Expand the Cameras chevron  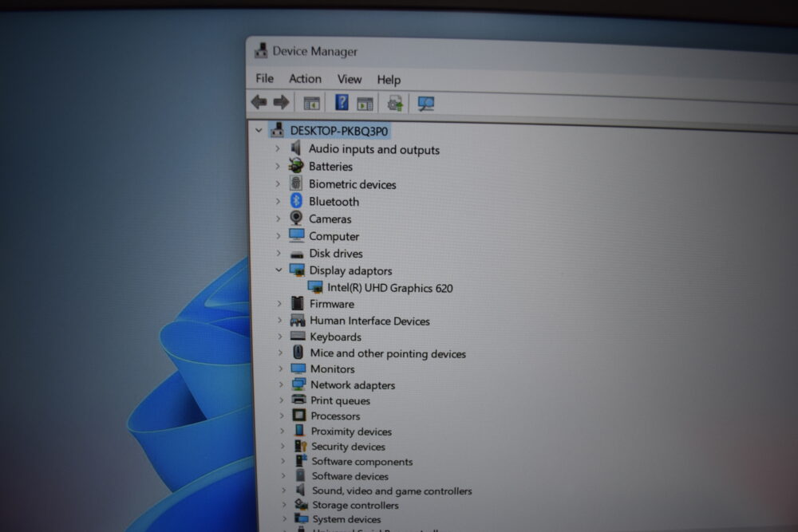[x=278, y=219]
